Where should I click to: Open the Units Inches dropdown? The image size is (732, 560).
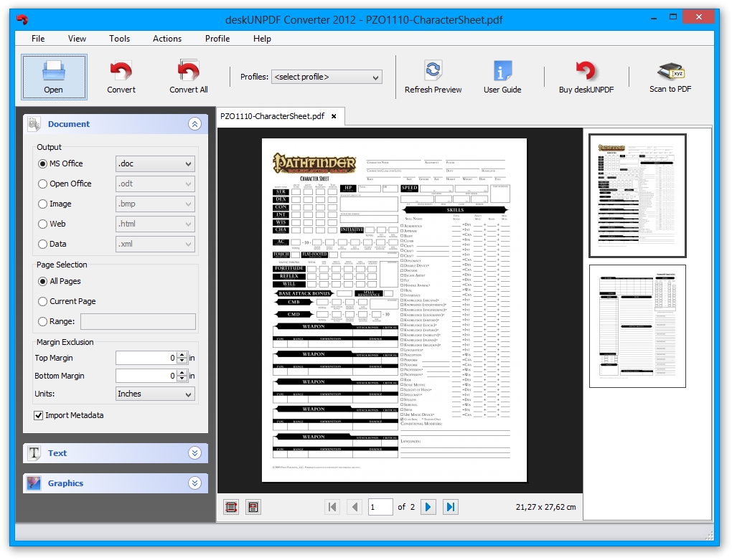pos(155,394)
